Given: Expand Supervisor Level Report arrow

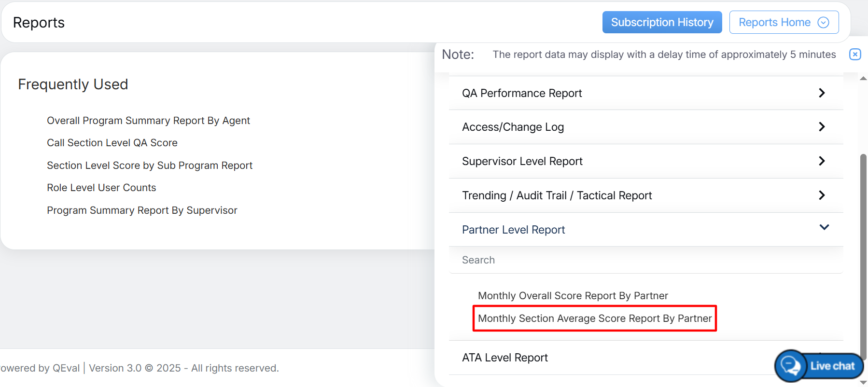Looking at the screenshot, I should (x=822, y=161).
